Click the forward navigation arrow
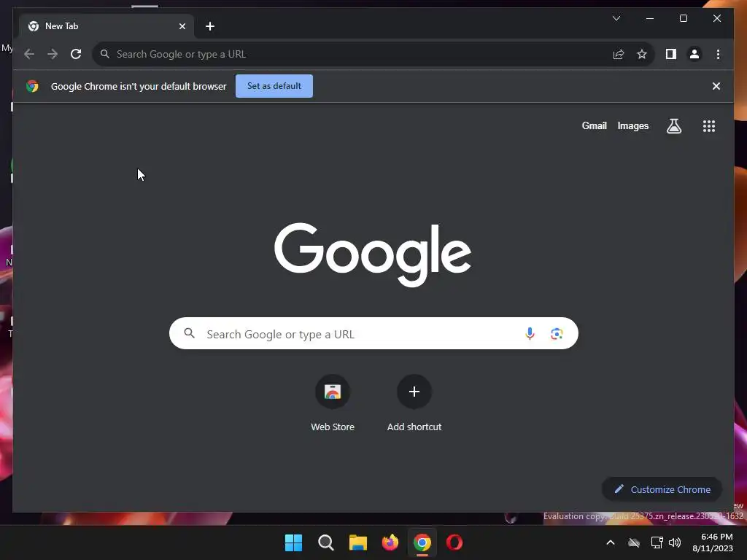 point(53,54)
